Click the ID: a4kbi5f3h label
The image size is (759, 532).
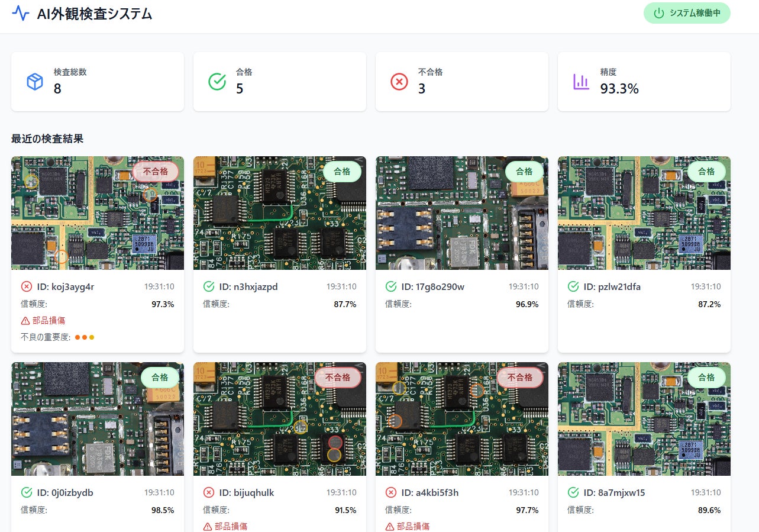430,493
